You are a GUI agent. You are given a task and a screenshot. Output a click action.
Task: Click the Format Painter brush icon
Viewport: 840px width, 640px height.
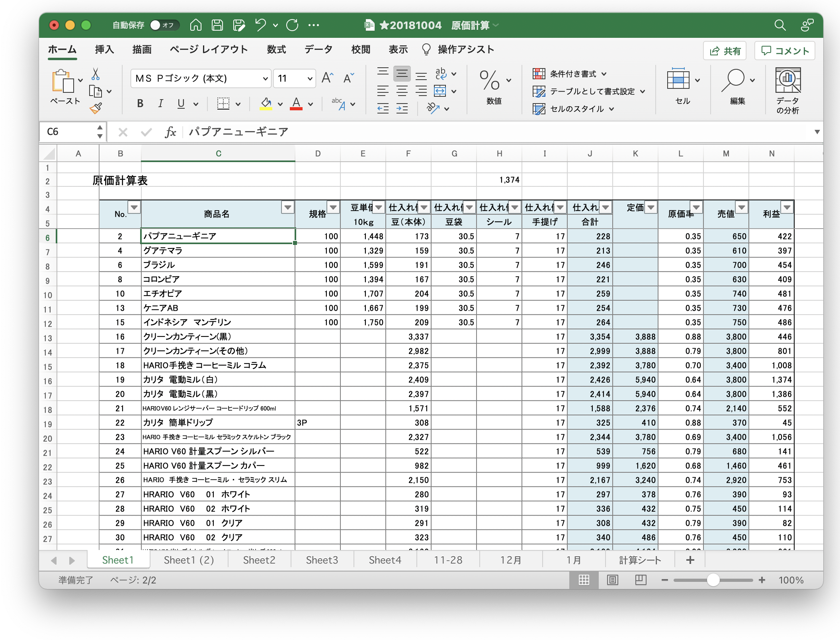pos(96,108)
